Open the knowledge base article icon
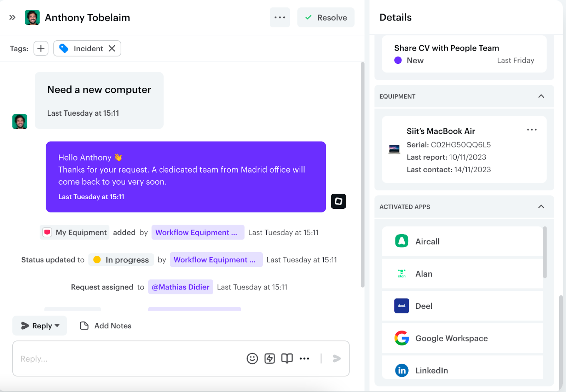566x392 pixels. tap(287, 358)
